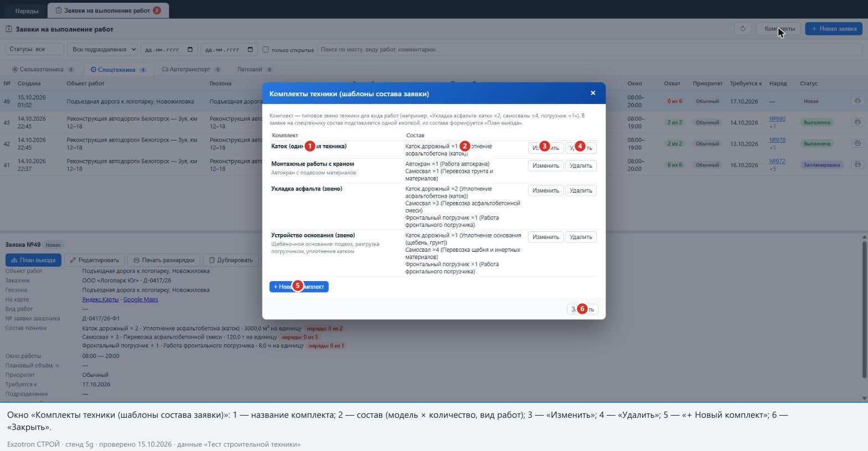Click the print icon in request row 41
This screenshot has height=451, width=868.
(857, 164)
